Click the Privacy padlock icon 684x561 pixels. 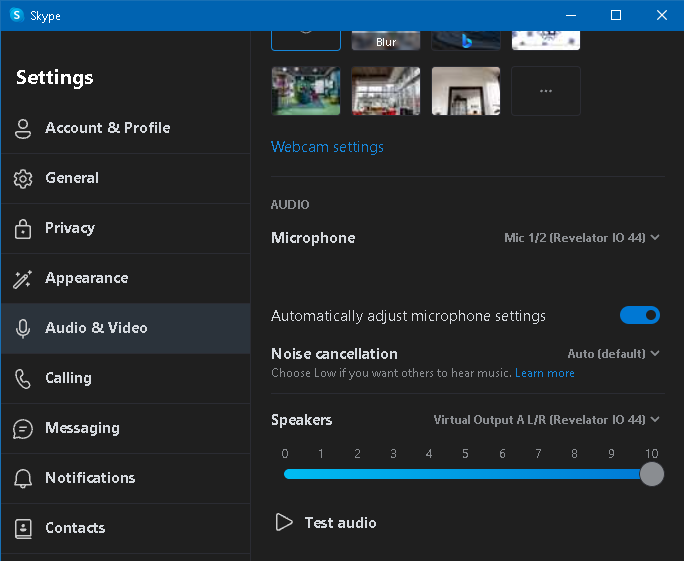(23, 229)
